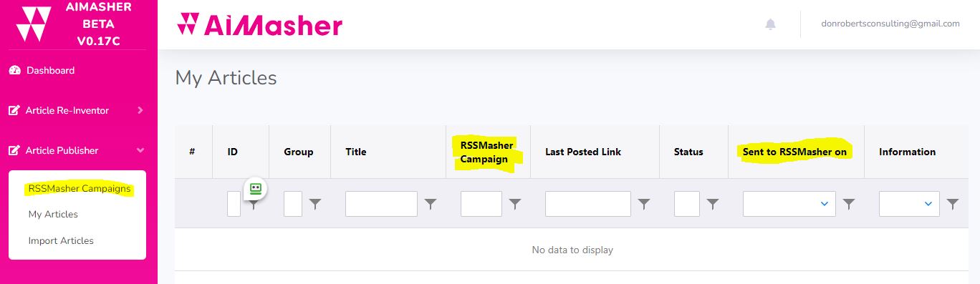Viewport: 980px width, 284px height.
Task: Collapse the Article Publisher menu
Action: tap(76, 150)
